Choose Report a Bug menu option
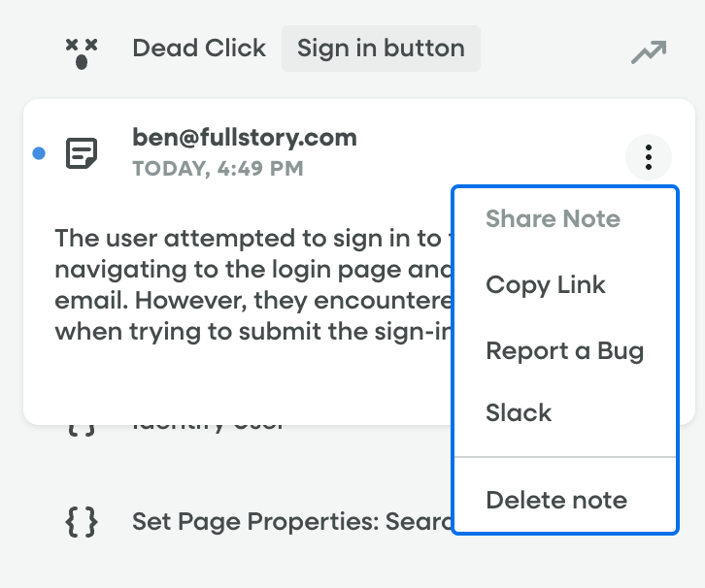This screenshot has height=588, width=705. (x=564, y=351)
